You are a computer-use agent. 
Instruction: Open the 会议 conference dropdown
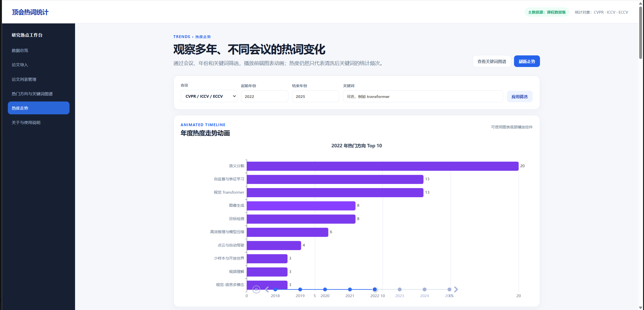click(209, 96)
